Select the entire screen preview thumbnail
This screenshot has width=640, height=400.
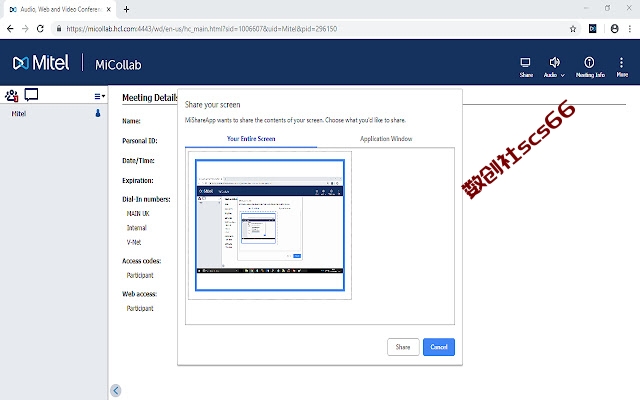(x=270, y=225)
